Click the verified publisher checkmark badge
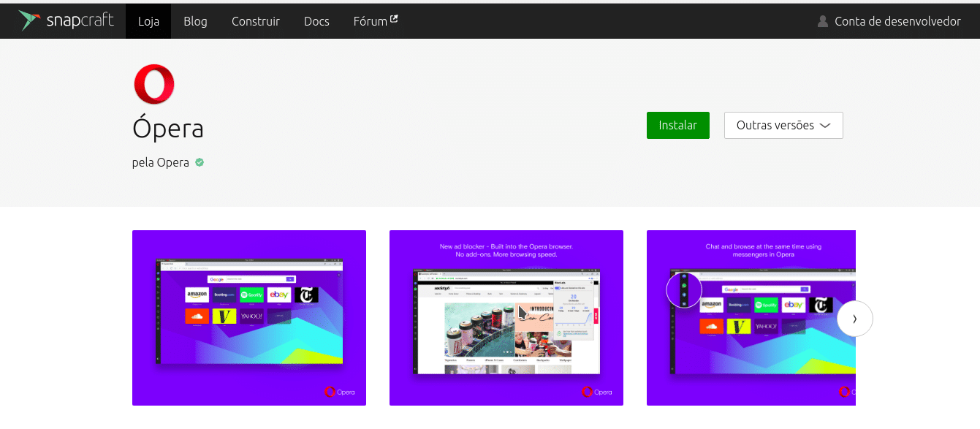Screen dimensions: 980x429 pos(200,162)
